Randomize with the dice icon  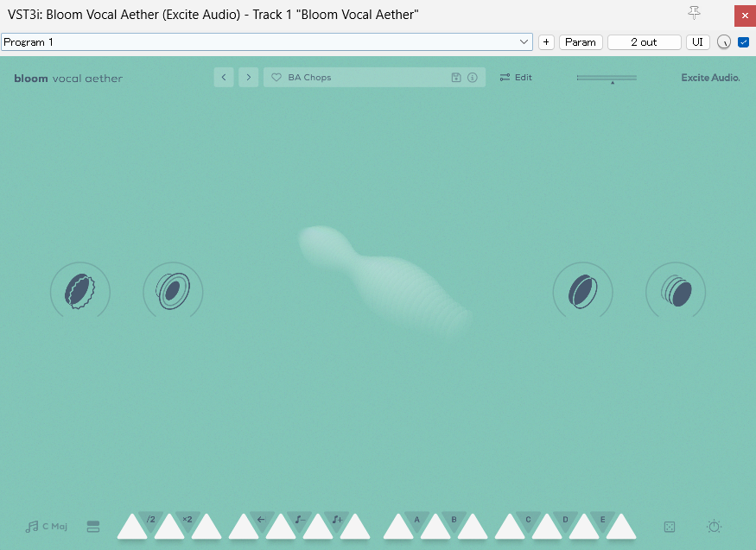coord(670,527)
